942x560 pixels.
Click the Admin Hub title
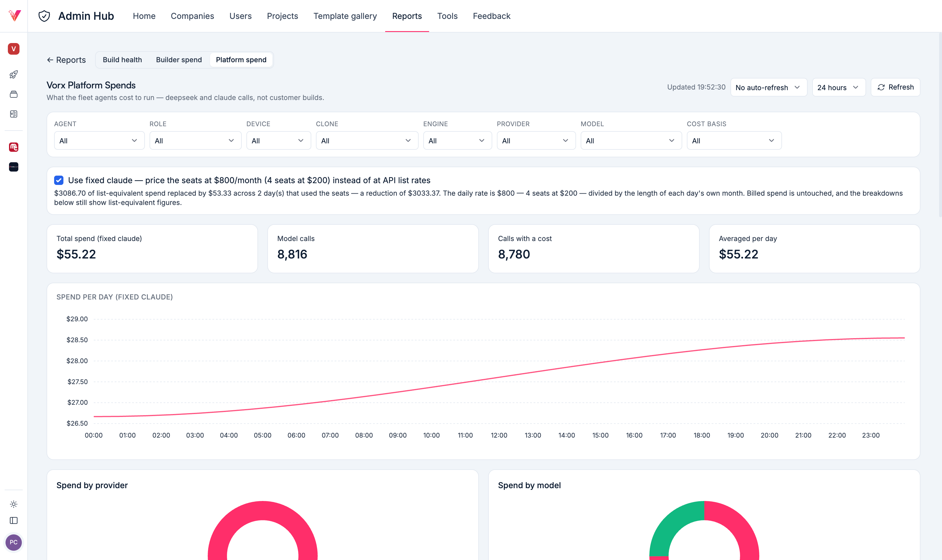pos(86,16)
